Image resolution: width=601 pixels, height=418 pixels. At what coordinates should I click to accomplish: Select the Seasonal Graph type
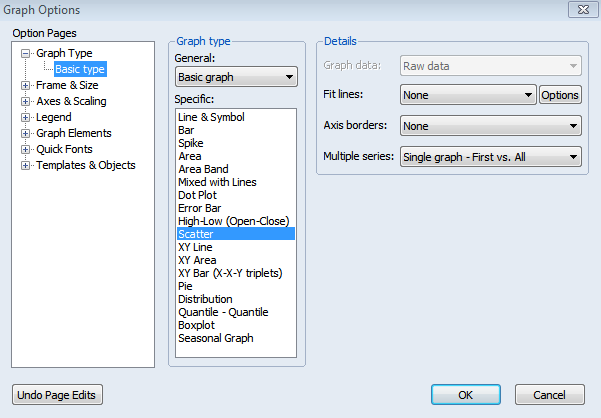[x=215, y=338]
